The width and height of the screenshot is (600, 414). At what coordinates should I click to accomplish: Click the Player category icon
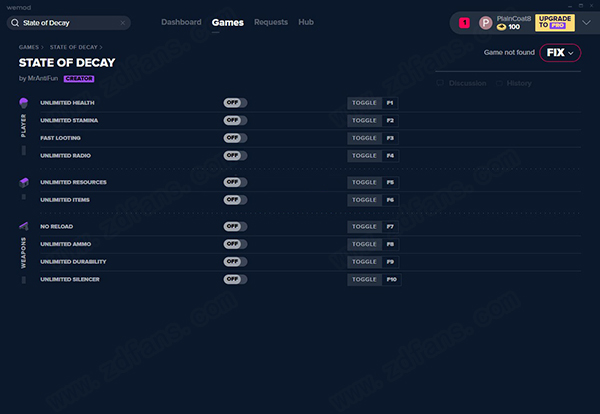click(x=24, y=103)
